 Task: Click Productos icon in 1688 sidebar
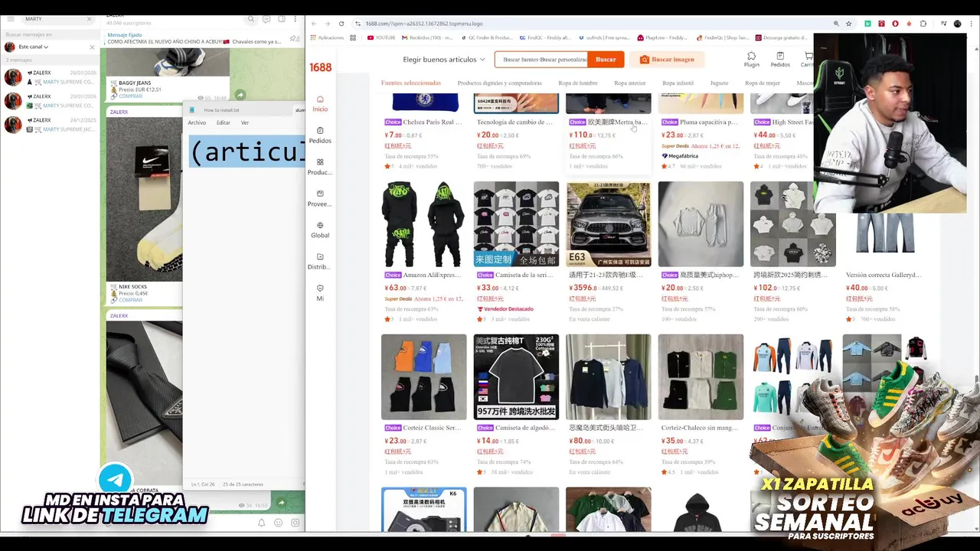pos(320,167)
